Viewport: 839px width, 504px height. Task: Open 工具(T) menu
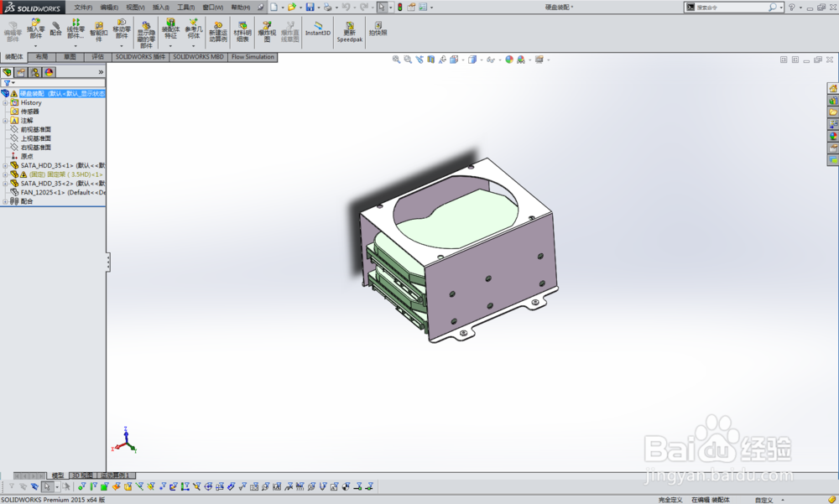click(x=186, y=8)
